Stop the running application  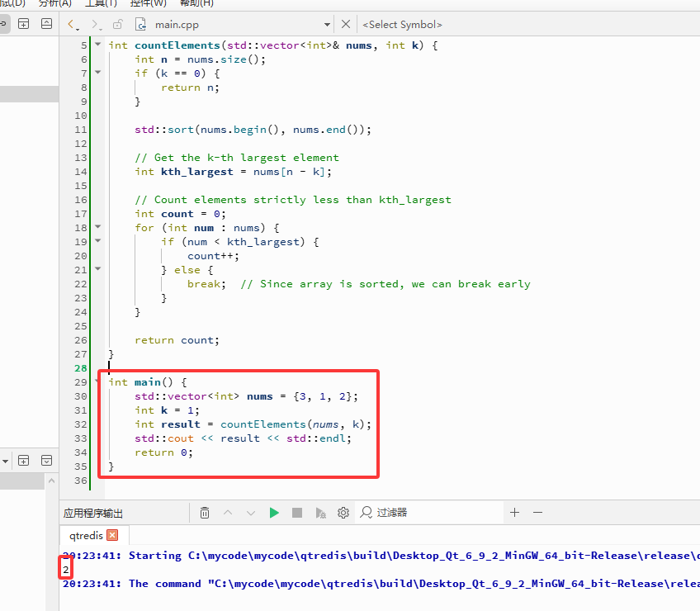(297, 512)
